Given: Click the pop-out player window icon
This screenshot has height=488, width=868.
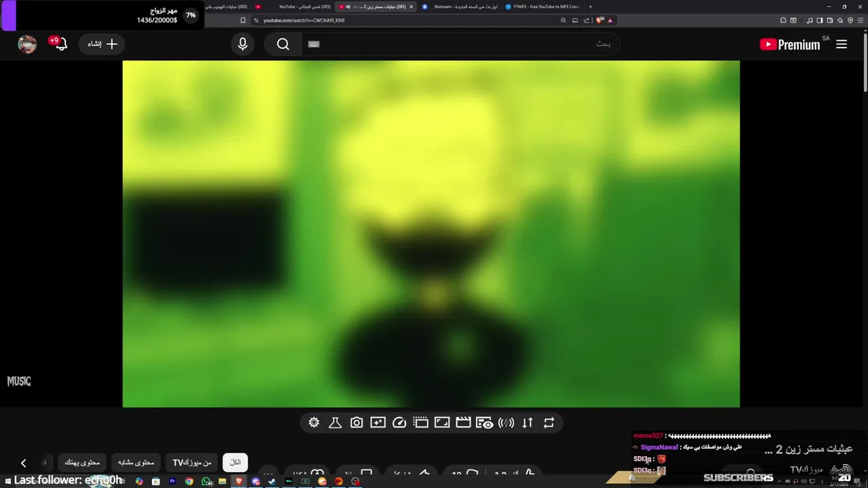Looking at the screenshot, I should (420, 422).
